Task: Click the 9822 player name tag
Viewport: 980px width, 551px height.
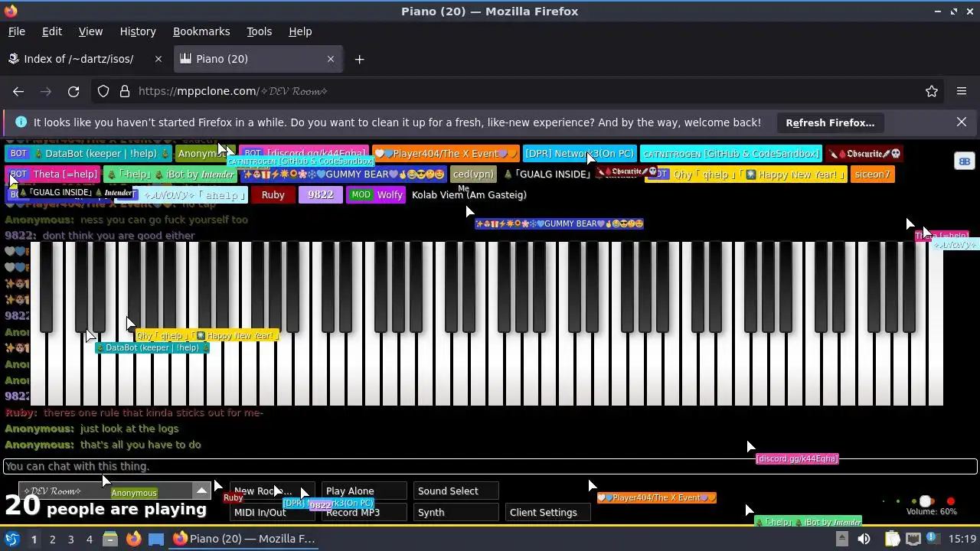Action: [x=320, y=195]
